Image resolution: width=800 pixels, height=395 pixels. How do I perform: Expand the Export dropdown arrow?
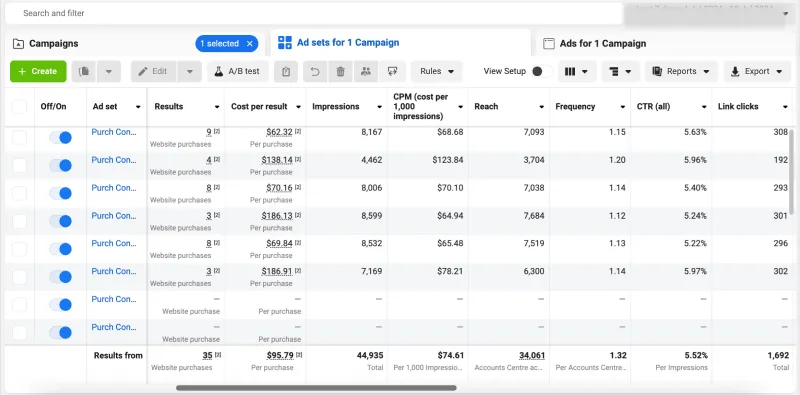coord(779,71)
